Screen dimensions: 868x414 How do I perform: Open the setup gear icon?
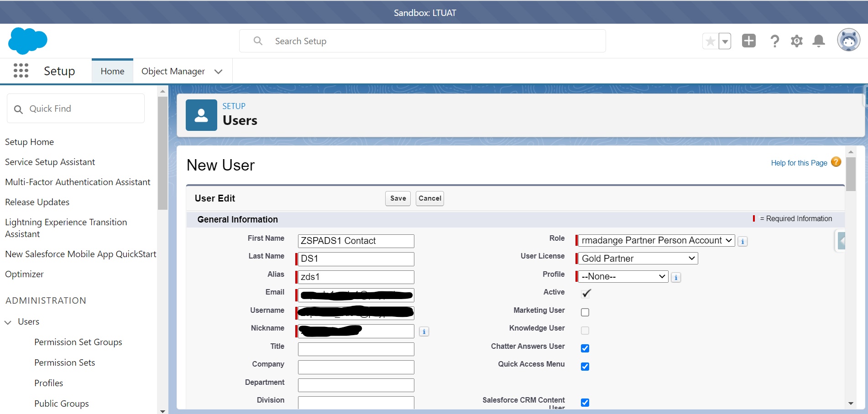pos(797,41)
